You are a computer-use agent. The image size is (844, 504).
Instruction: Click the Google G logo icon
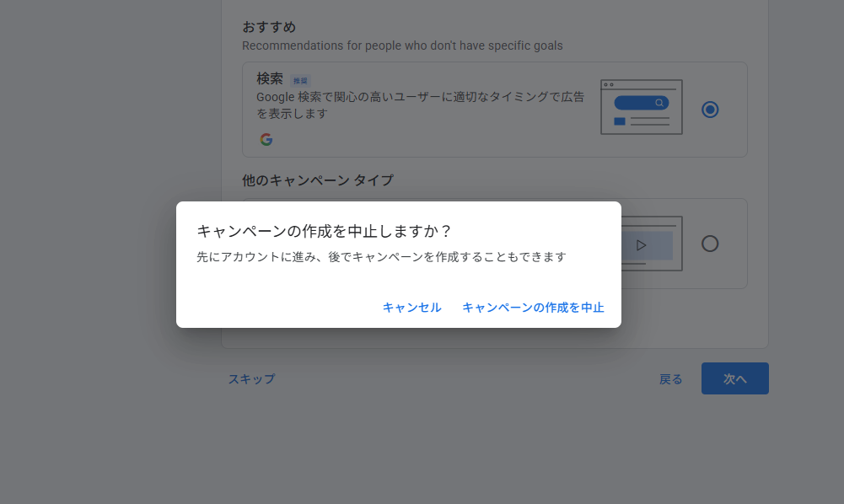point(266,140)
